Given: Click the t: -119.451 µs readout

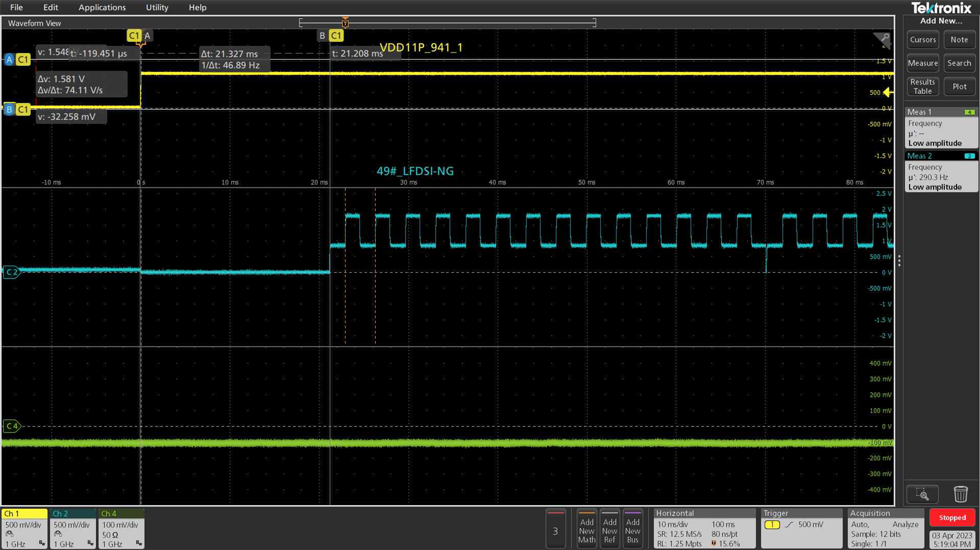Looking at the screenshot, I should [x=98, y=54].
